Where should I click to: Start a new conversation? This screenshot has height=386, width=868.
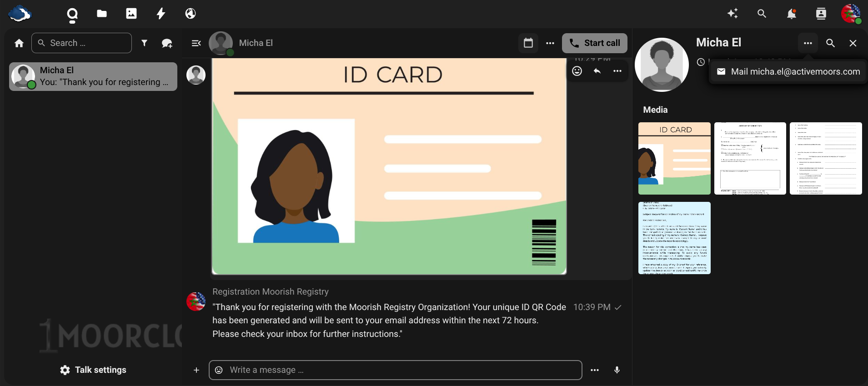[x=167, y=43]
